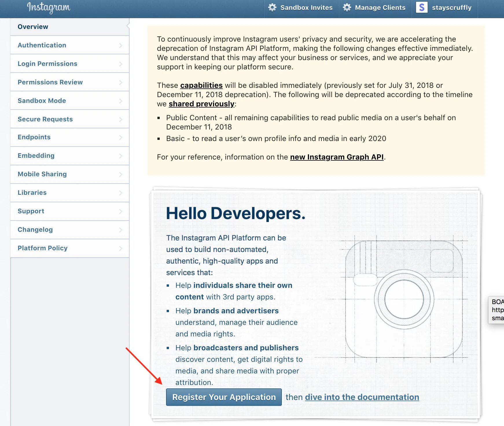504x426 pixels.
Task: Open the 'shared previously' timeline link
Action: tap(202, 104)
